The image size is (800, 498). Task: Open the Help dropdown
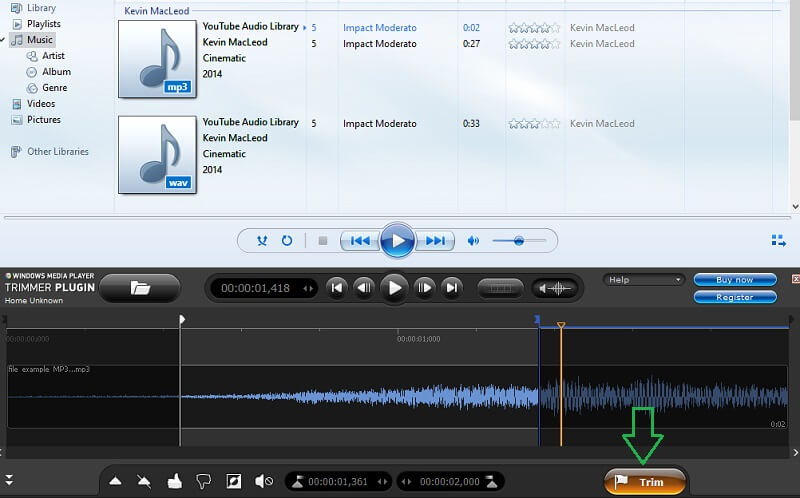click(645, 280)
